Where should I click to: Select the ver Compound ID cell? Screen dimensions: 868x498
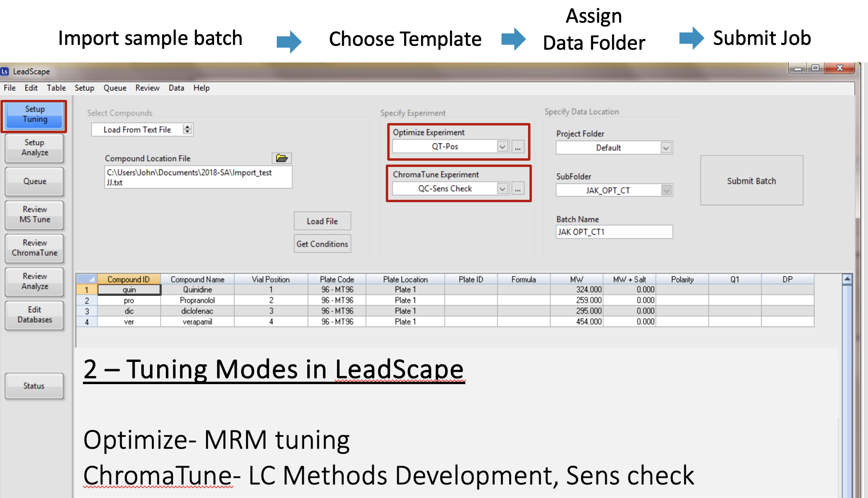(129, 321)
